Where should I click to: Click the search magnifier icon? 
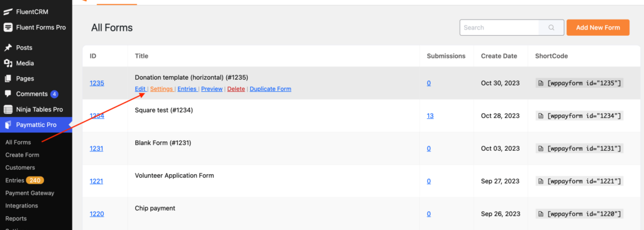point(551,28)
